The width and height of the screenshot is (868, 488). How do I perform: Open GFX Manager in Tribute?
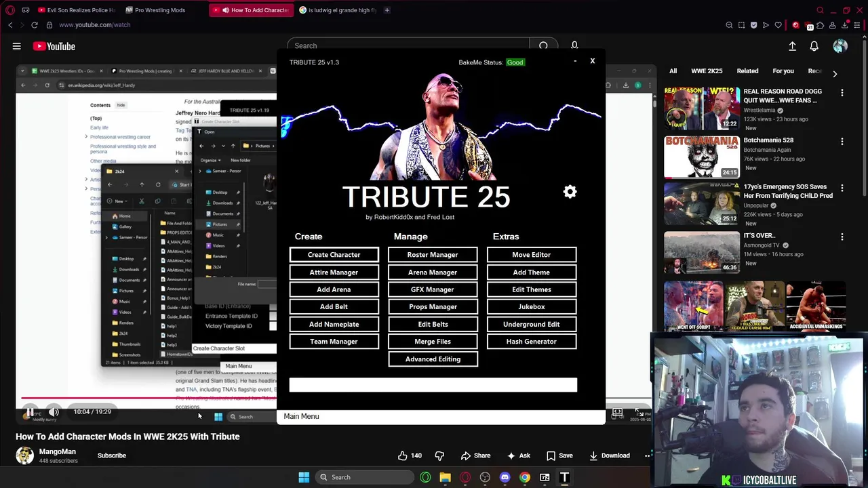point(433,289)
